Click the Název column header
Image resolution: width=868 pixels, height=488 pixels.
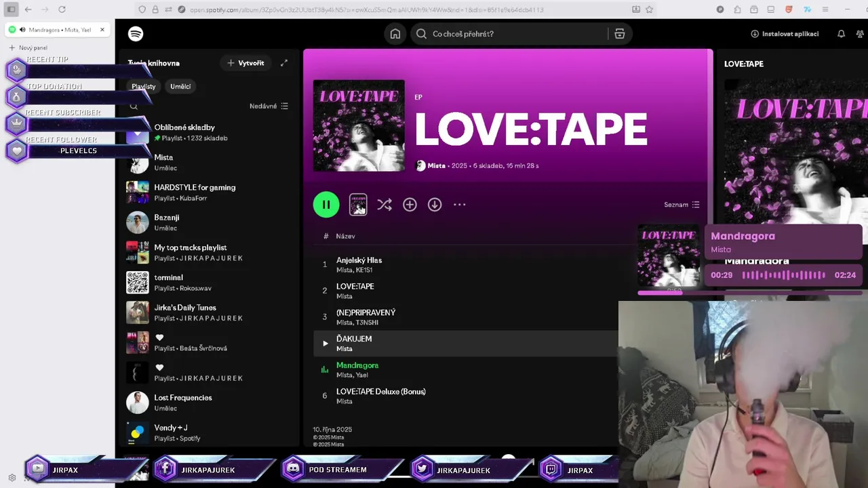coord(345,236)
